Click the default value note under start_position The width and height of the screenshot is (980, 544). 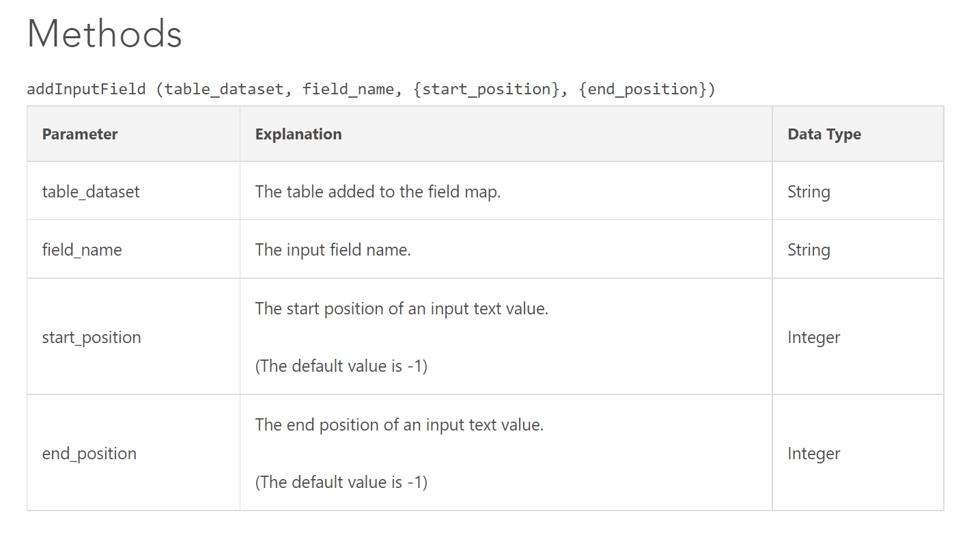341,366
